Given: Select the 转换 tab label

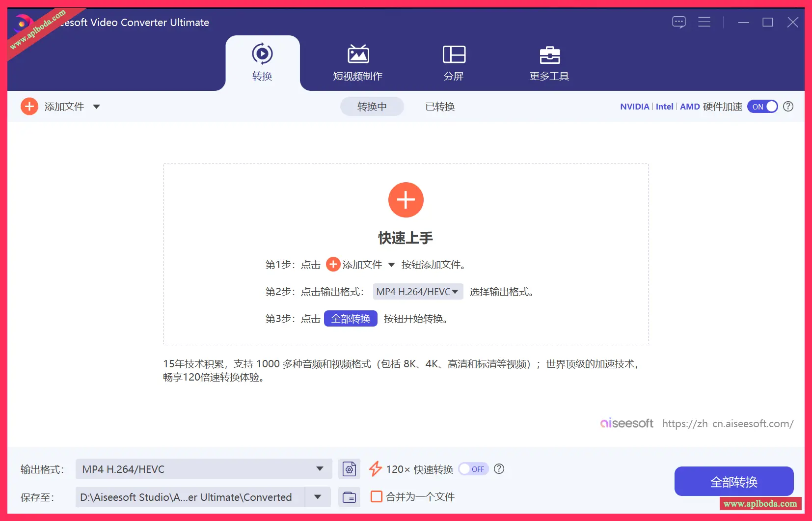Looking at the screenshot, I should pyautogui.click(x=262, y=76).
